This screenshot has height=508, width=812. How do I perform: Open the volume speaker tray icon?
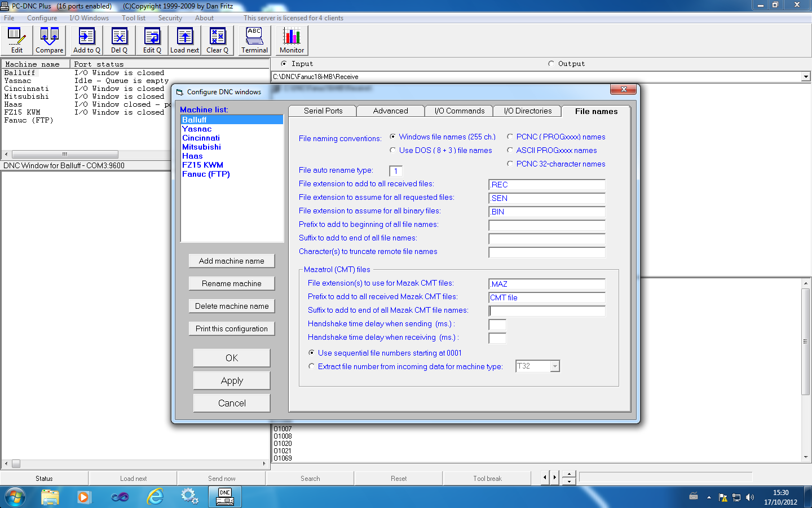pyautogui.click(x=749, y=497)
